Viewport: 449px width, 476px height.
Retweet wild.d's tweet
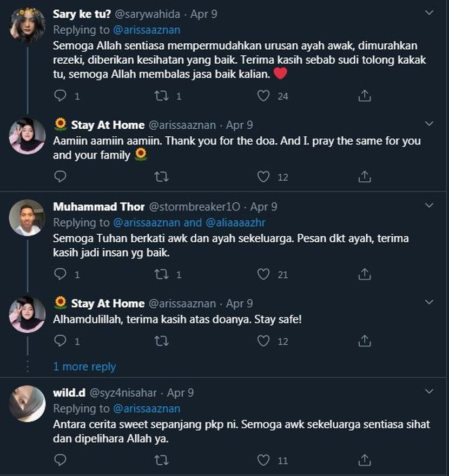pos(161,460)
